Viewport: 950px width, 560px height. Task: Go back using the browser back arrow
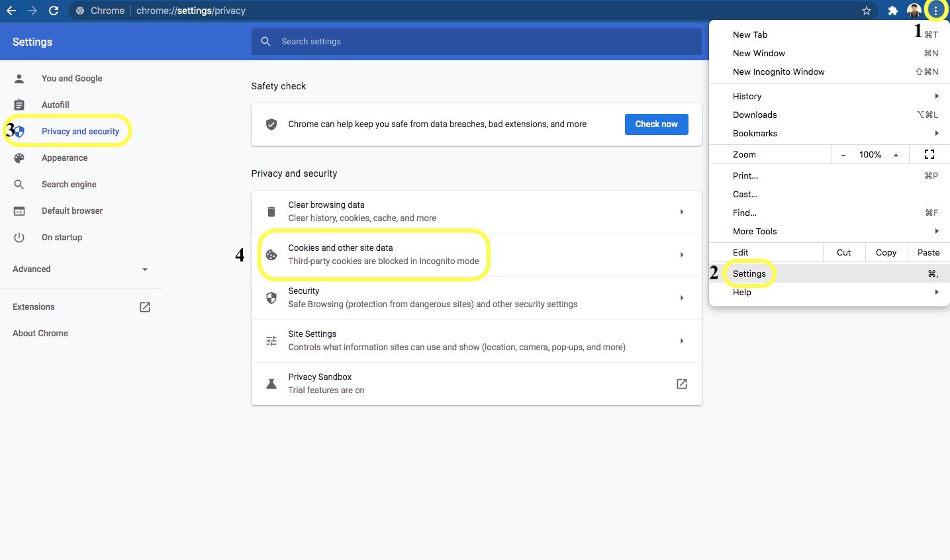11,11
